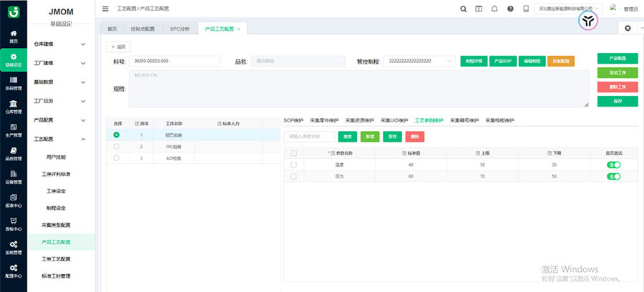Switch to the SOP维护 sub-tab
Image resolution: width=644 pixels, height=292 pixels.
click(x=294, y=120)
